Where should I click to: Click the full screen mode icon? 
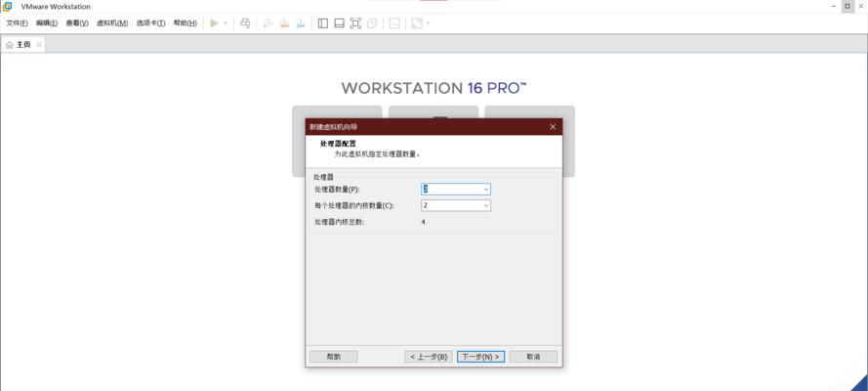(356, 23)
